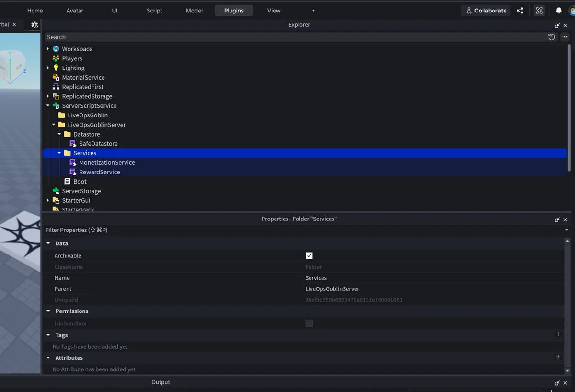This screenshot has width=575, height=392.
Task: Open the Filter Properties dropdown arrow
Action: (x=567, y=230)
